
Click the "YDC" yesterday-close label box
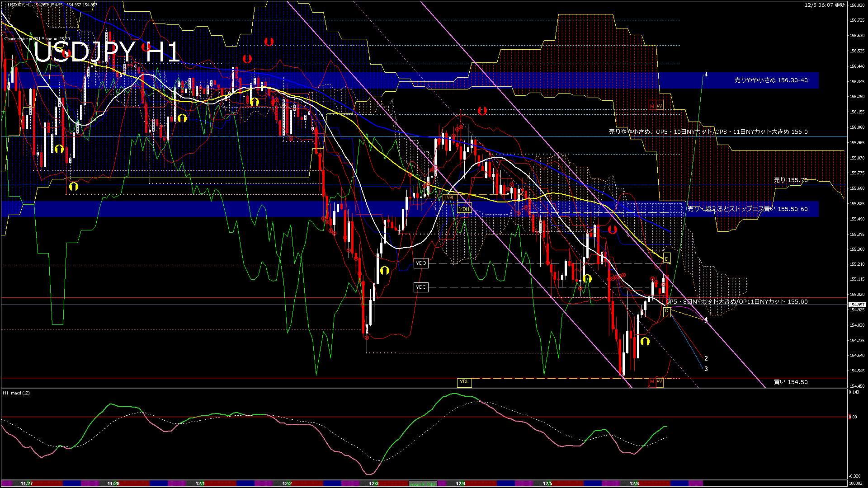421,287
